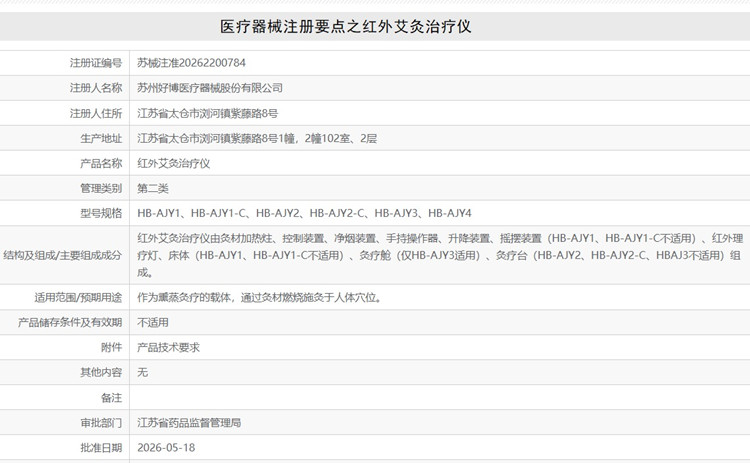The height and width of the screenshot is (463, 750).
Task: Click the 适用范围/预期用途 label
Action: 78,298
